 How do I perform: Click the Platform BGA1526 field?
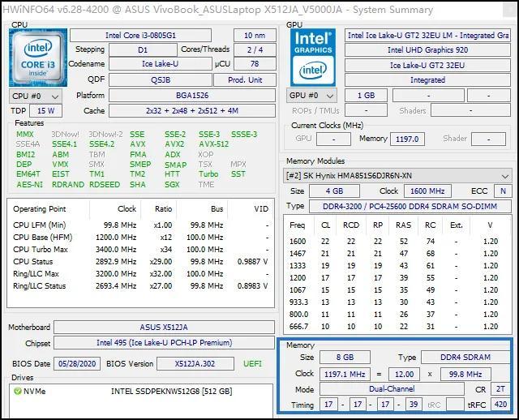coord(192,96)
